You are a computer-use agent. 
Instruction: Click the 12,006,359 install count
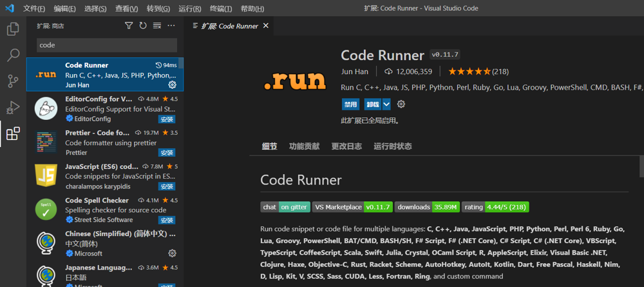(414, 72)
